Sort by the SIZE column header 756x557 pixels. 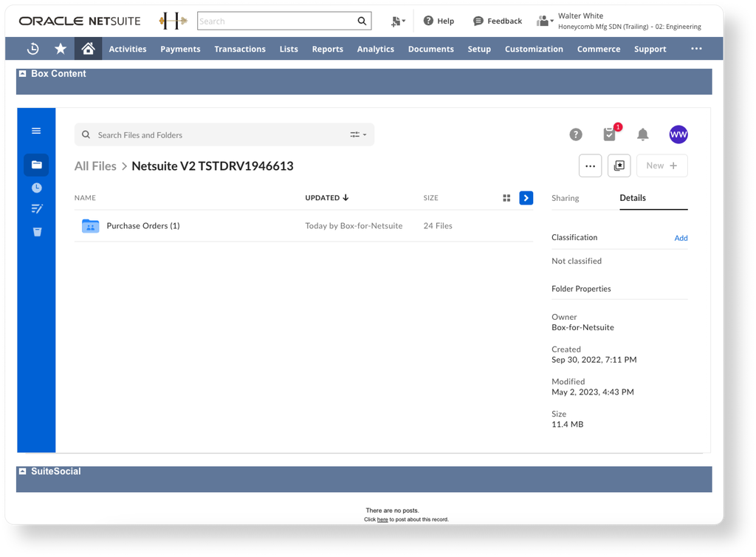pyautogui.click(x=430, y=198)
